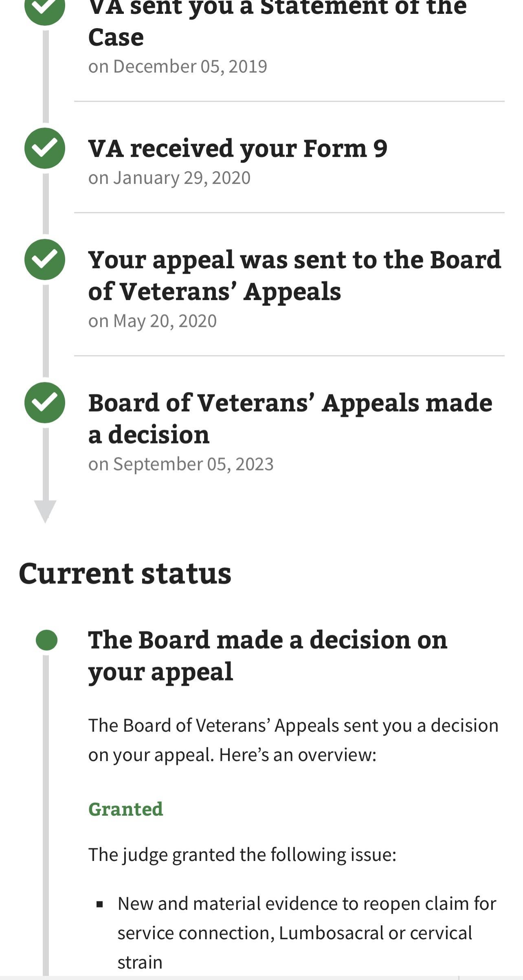Click the checkmark beside "Board of Veterans' Appeals made a decision"
This screenshot has height=980, width=523.
point(45,402)
